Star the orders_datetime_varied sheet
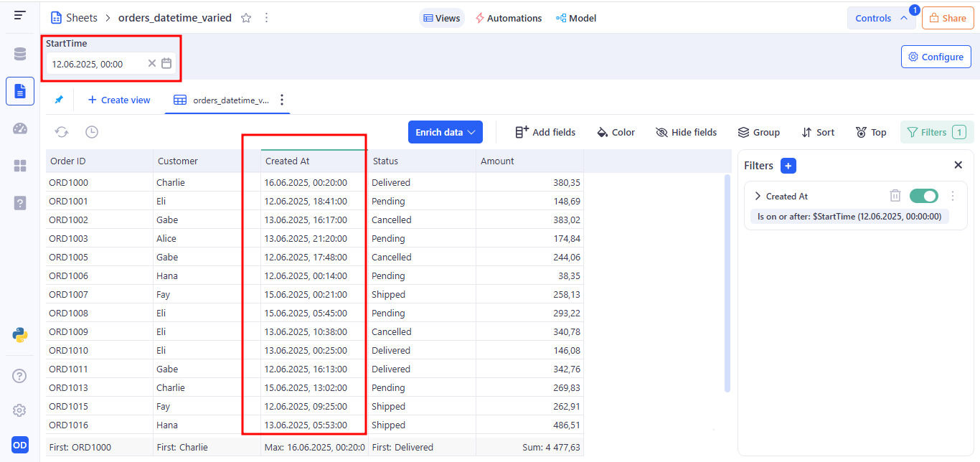 pos(246,18)
